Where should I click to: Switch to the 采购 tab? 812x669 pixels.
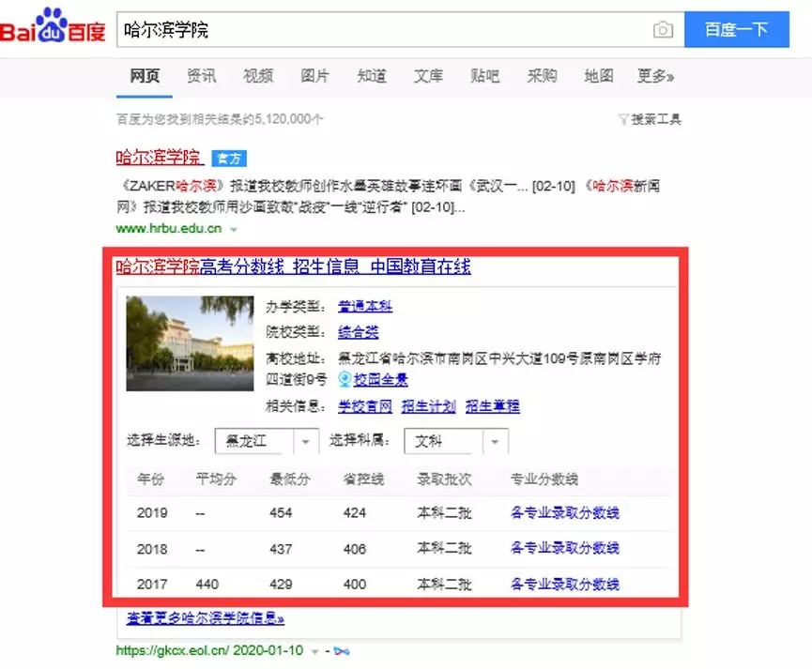(542, 76)
